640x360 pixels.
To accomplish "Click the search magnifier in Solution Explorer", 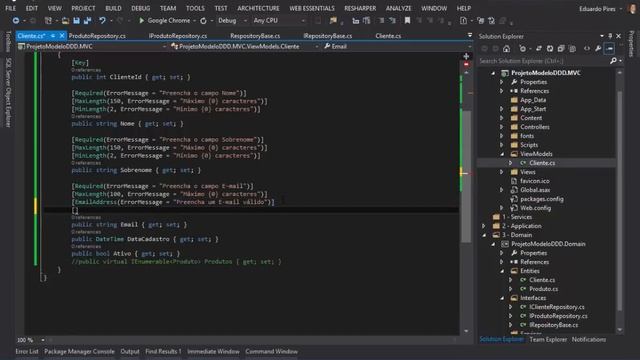I will [x=613, y=61].
